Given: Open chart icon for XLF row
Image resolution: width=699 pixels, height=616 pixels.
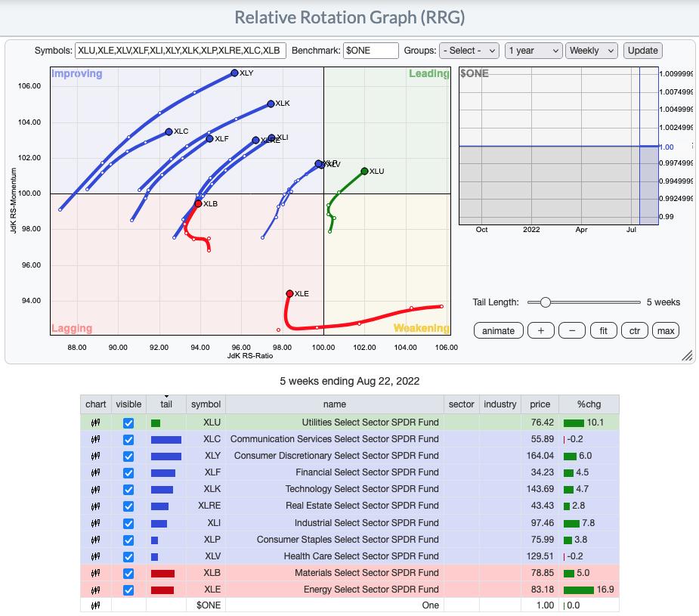Looking at the screenshot, I should [x=95, y=472].
